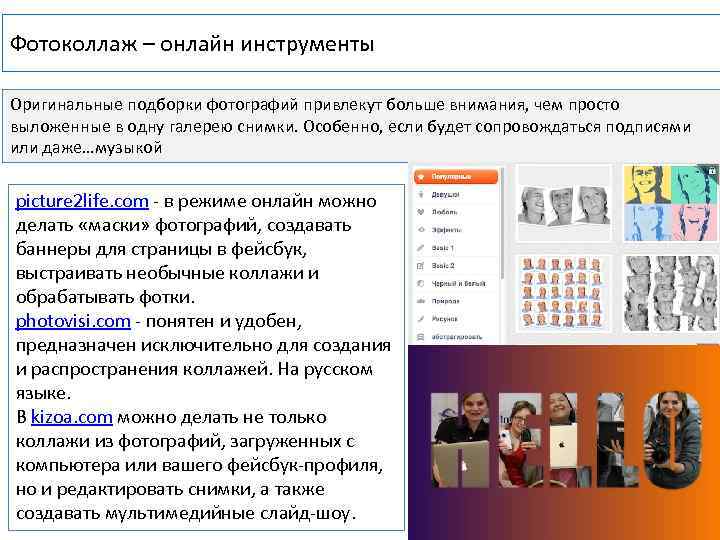Pick the four-color pop-art portrait template

(x=670, y=203)
